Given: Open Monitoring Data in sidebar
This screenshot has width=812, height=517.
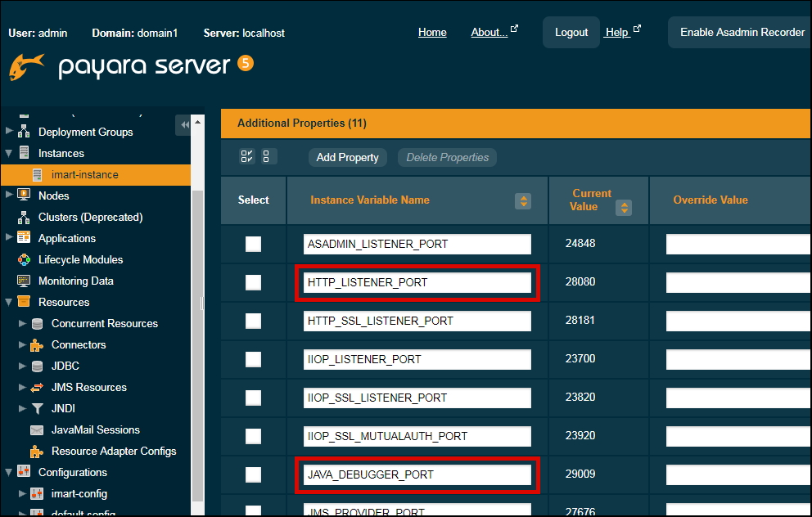Looking at the screenshot, I should pyautogui.click(x=75, y=281).
